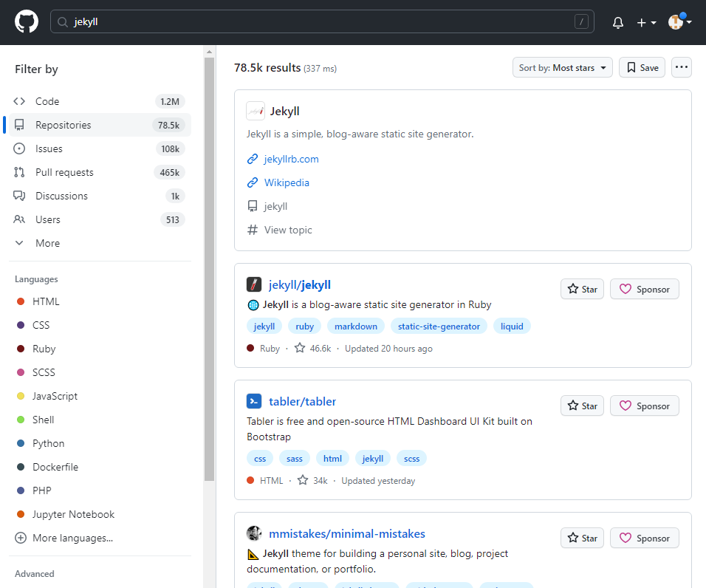Click the sidebar vertical scrollbar
The image size is (706, 588).
209,269
